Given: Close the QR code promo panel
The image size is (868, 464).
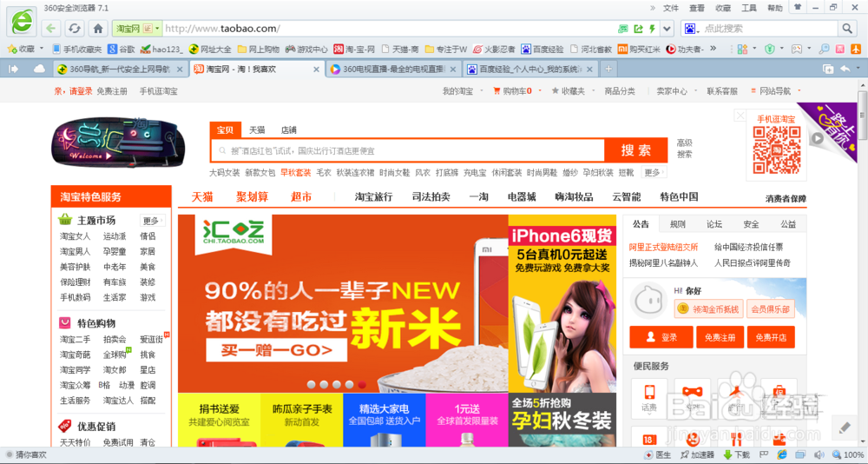Looking at the screenshot, I should coord(740,116).
